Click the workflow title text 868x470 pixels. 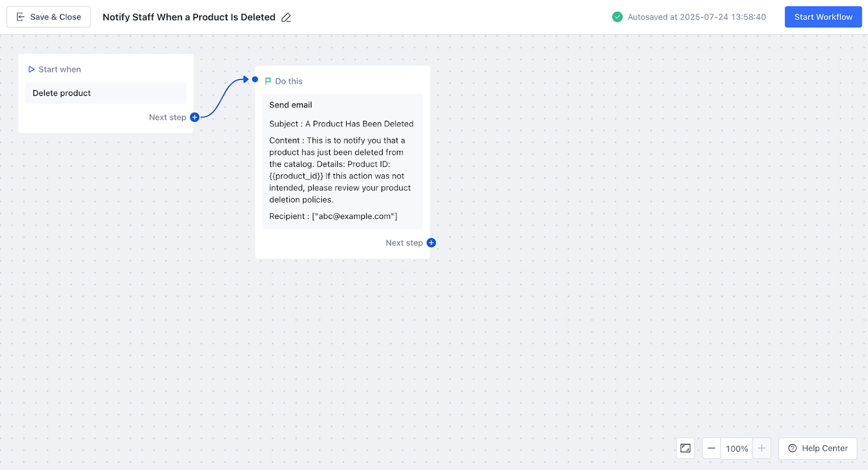(189, 17)
